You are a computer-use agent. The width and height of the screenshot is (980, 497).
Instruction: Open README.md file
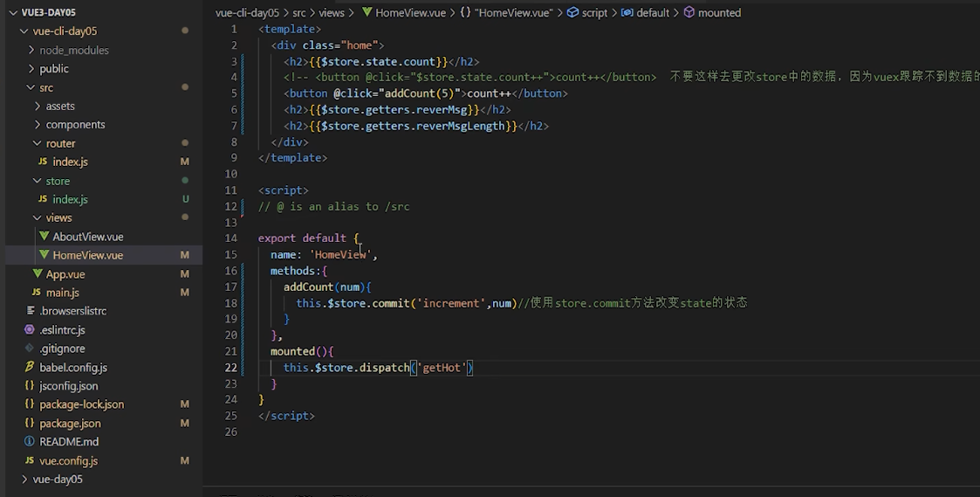(69, 441)
